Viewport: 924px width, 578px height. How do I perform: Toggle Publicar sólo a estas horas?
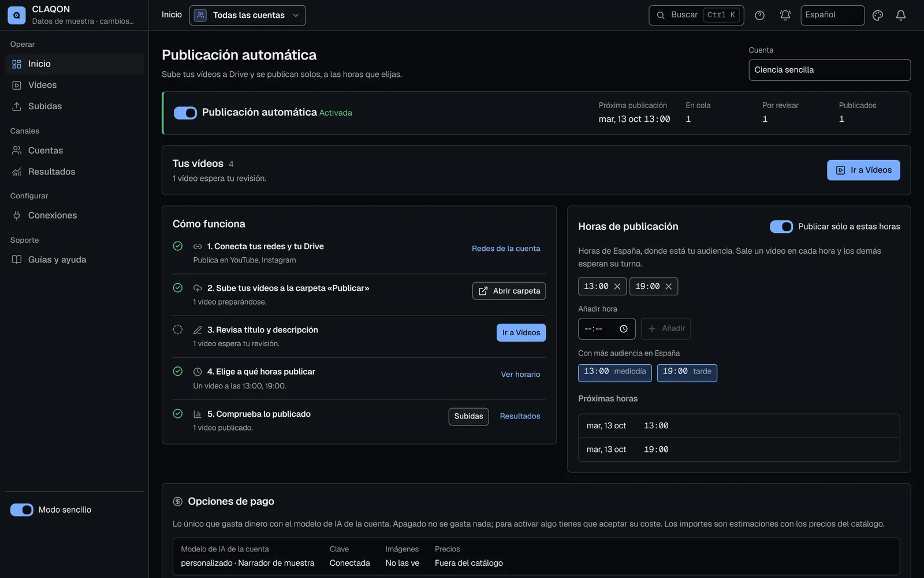(781, 227)
